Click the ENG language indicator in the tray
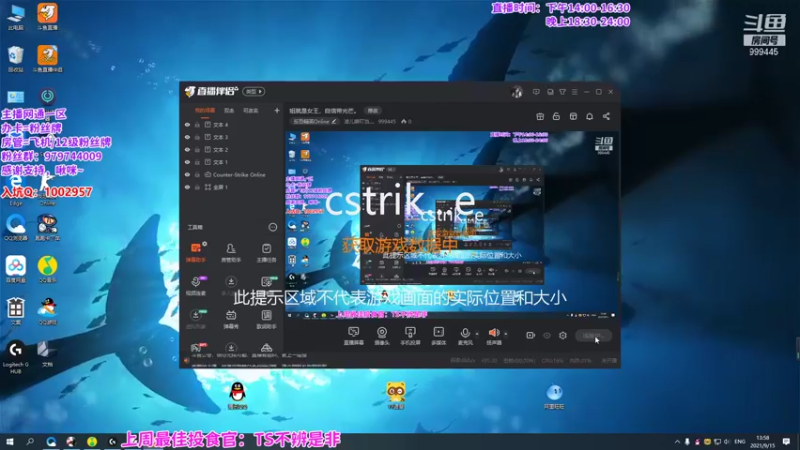Viewport: 800px width, 450px height. click(739, 441)
